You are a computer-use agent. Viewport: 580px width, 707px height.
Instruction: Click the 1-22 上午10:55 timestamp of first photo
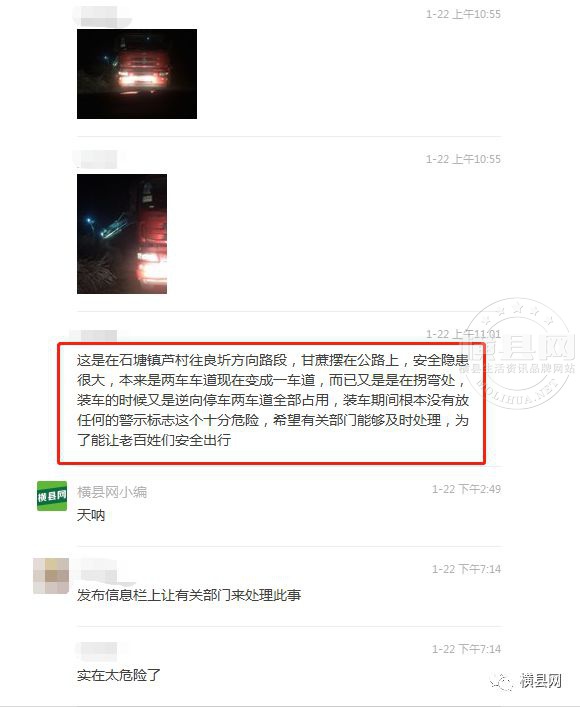[x=463, y=14]
